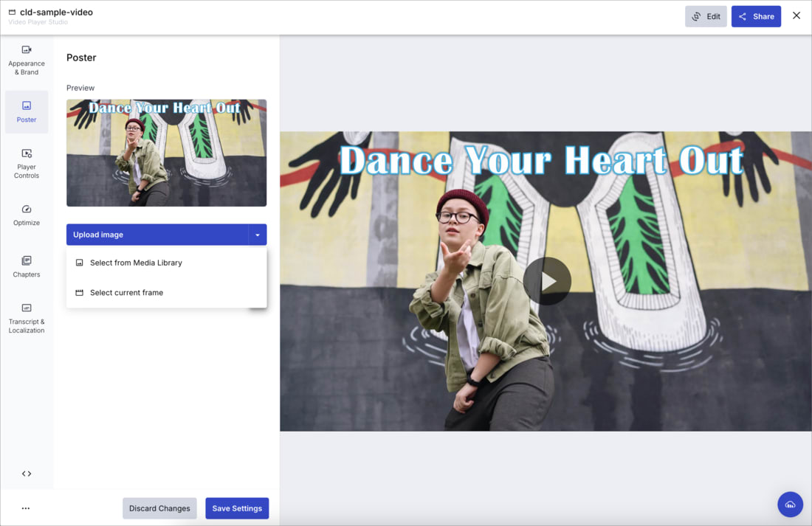
Task: Play the Dance Your Heart Out video
Action: point(547,281)
